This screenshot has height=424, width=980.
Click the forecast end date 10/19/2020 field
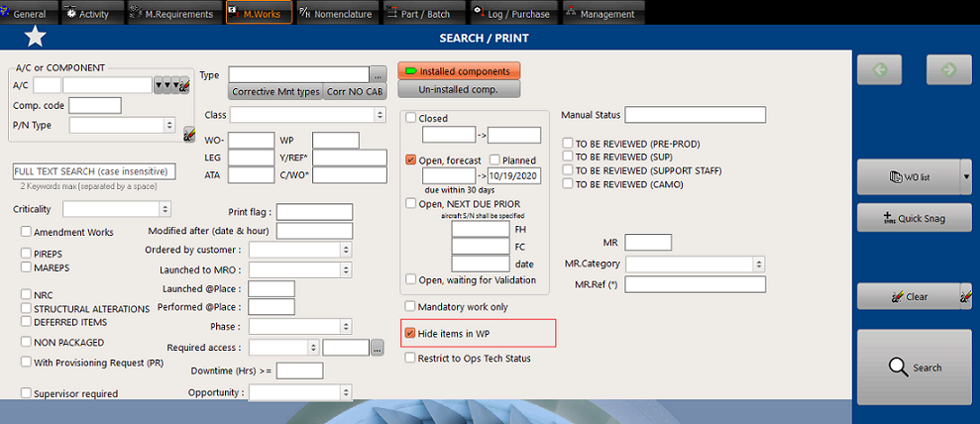514,176
